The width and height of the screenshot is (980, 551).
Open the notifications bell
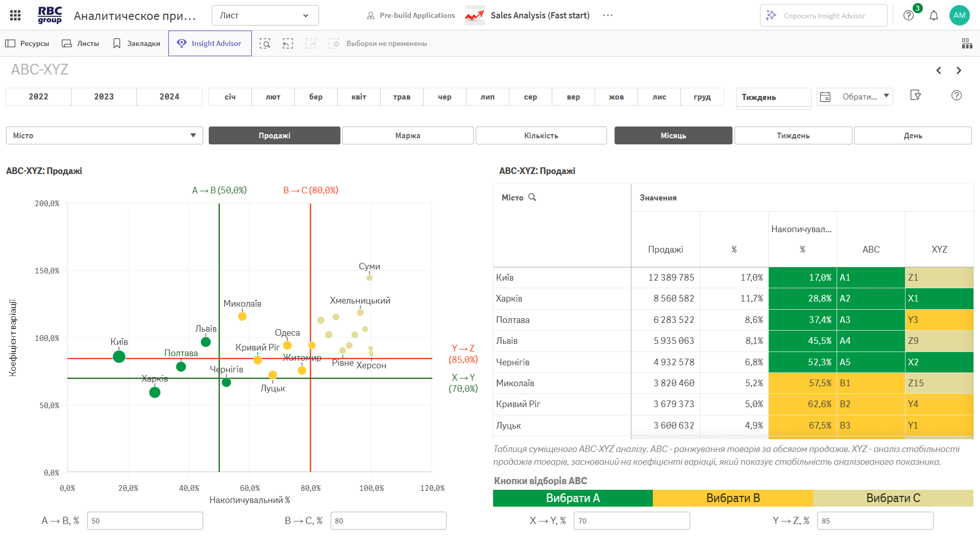(x=934, y=15)
